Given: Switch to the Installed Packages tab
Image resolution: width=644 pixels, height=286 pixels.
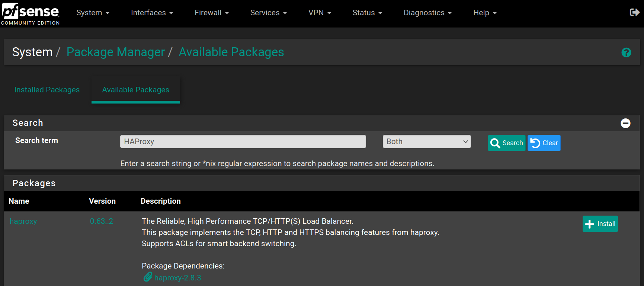Looking at the screenshot, I should (x=47, y=90).
